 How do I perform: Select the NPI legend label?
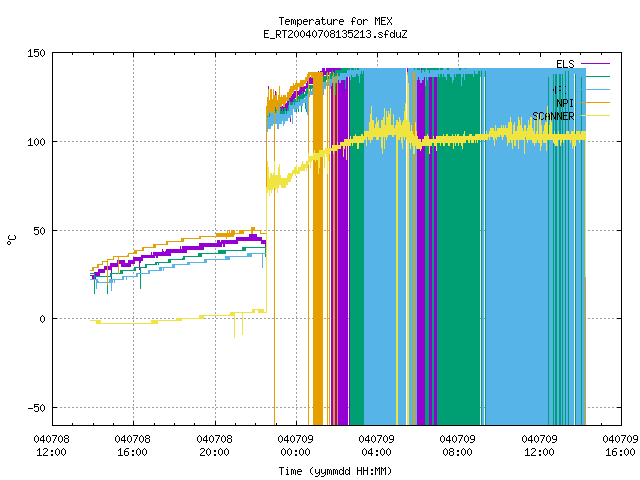tap(565, 103)
